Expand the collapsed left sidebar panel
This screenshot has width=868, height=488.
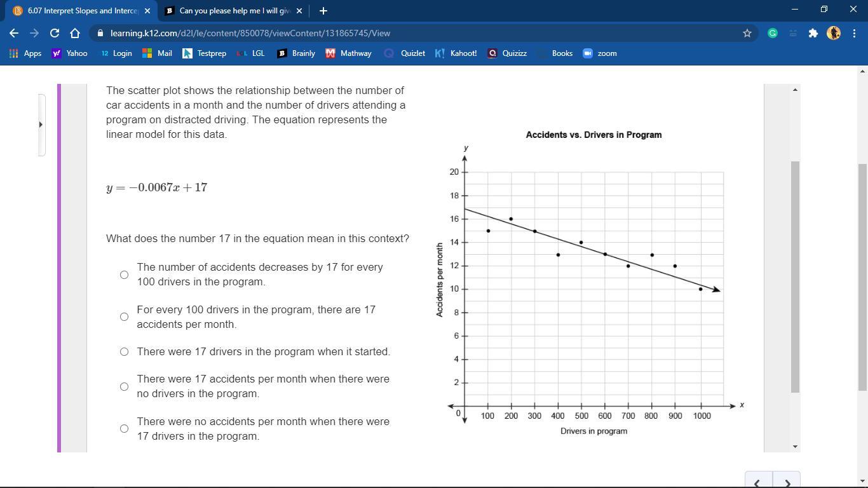click(40, 125)
